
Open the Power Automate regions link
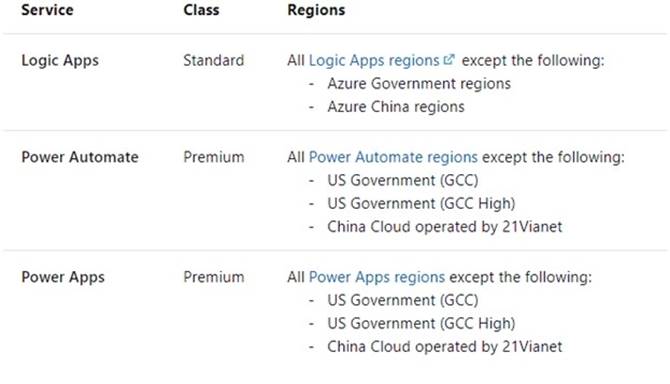(x=393, y=157)
